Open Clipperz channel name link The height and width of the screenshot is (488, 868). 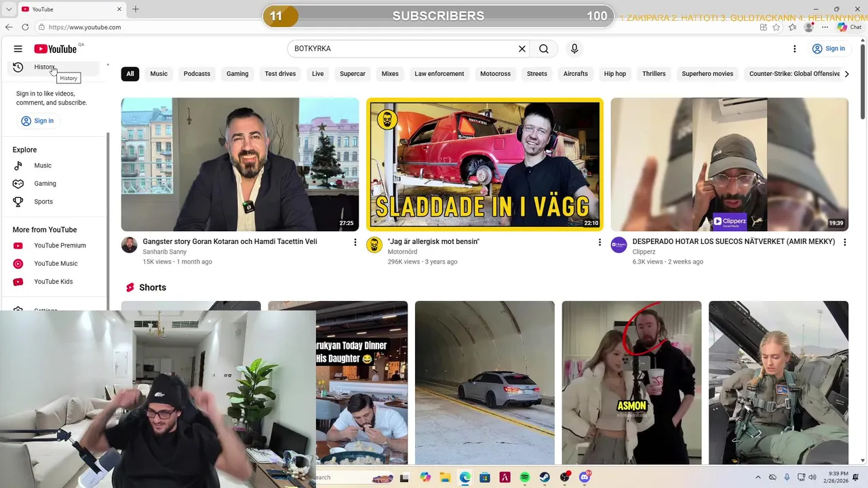pyautogui.click(x=644, y=252)
